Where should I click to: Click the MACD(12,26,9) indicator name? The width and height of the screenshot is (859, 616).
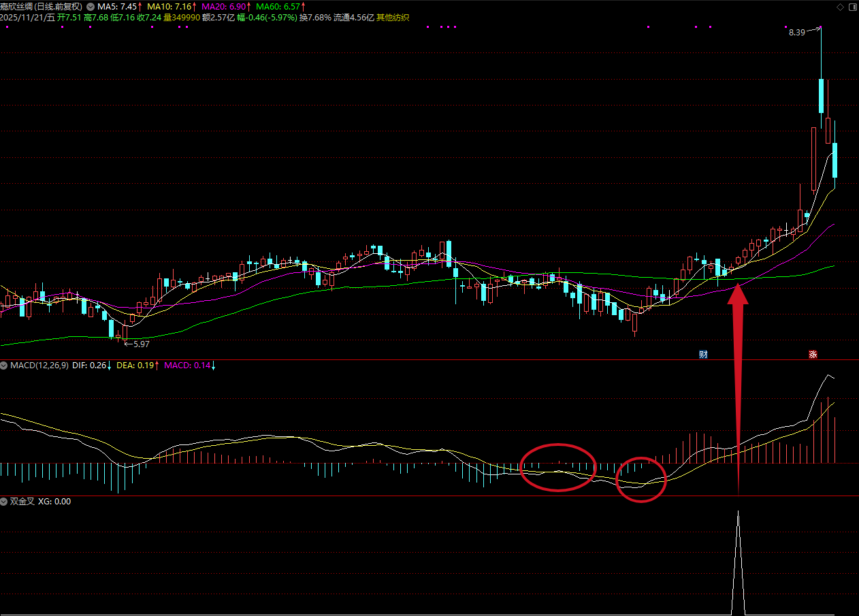point(39,366)
